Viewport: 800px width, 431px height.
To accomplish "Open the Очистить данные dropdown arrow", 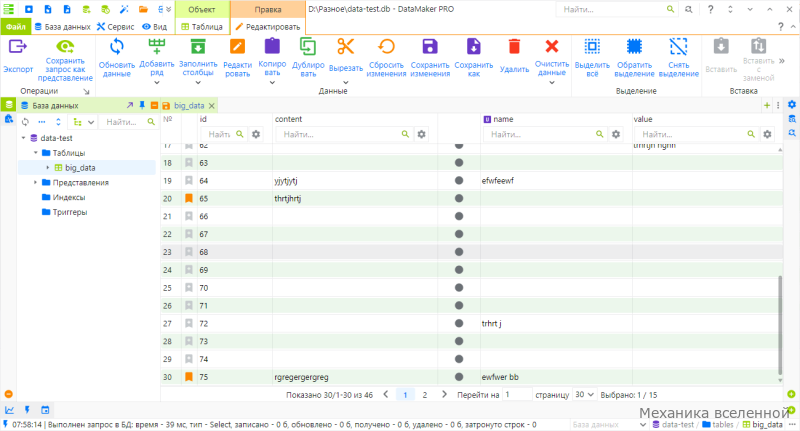I will [552, 83].
